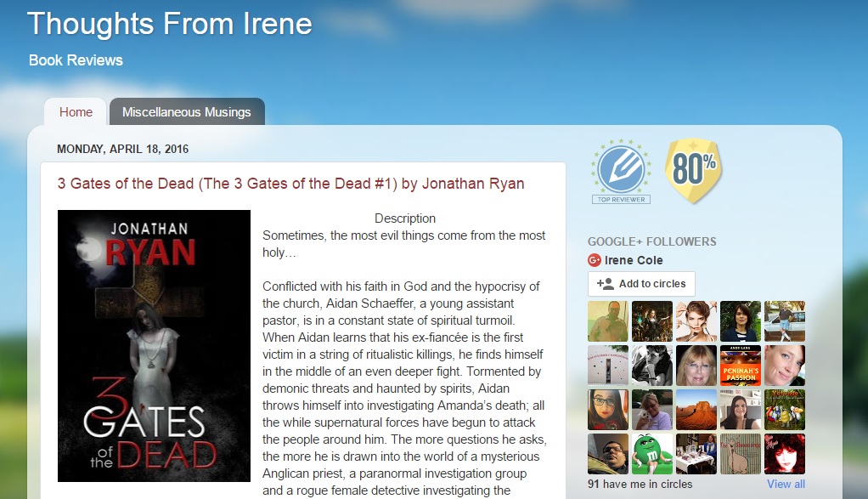Click the Add to circles button
This screenshot has width=868, height=499.
tap(641, 284)
